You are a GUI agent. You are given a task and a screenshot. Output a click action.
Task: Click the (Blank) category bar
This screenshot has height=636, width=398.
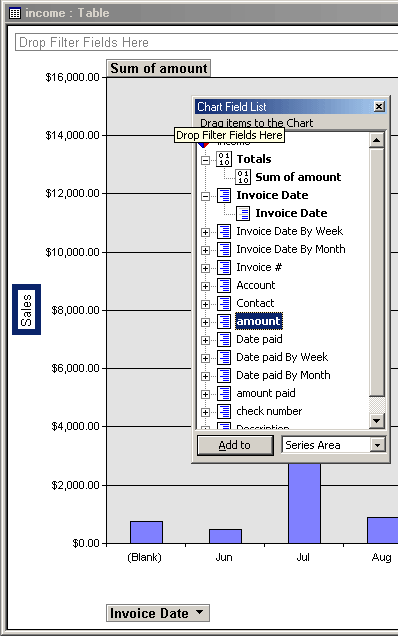(146, 532)
